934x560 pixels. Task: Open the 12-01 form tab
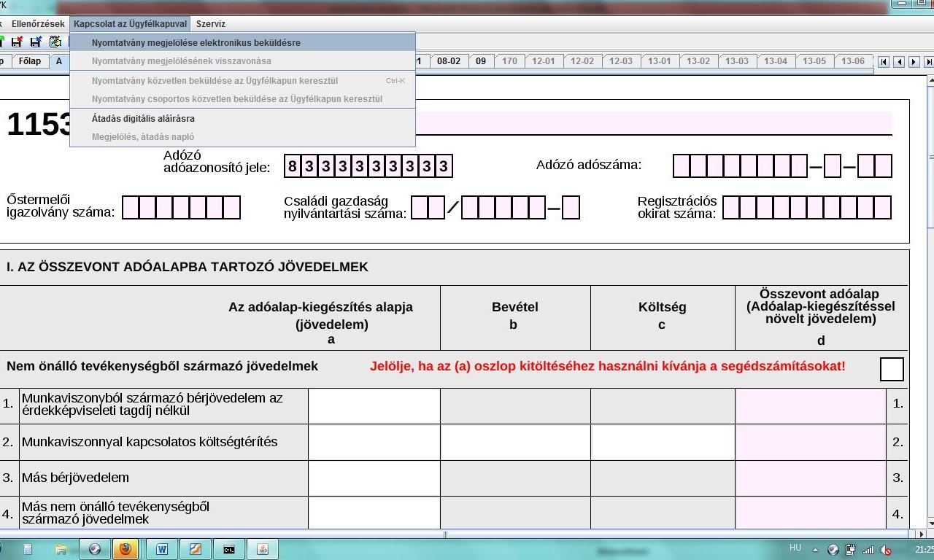tap(544, 61)
